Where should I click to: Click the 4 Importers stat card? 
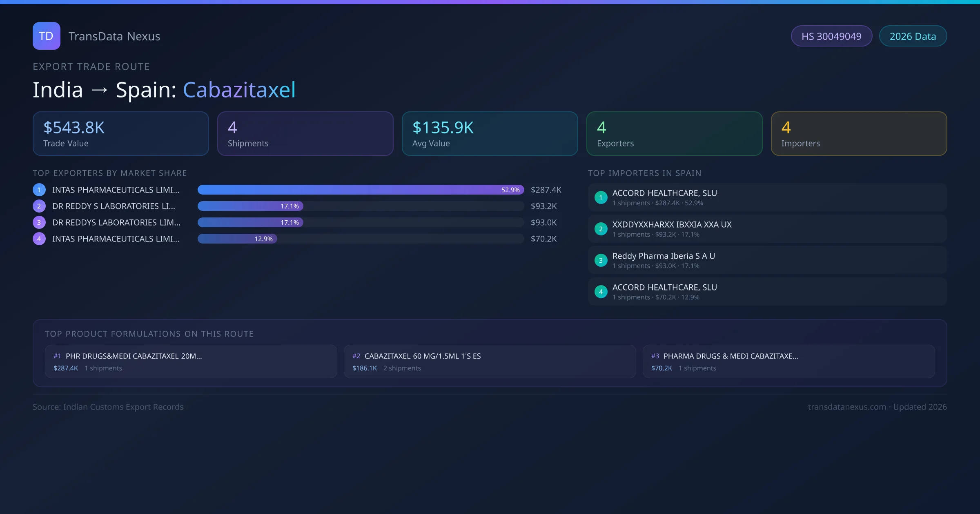point(859,134)
